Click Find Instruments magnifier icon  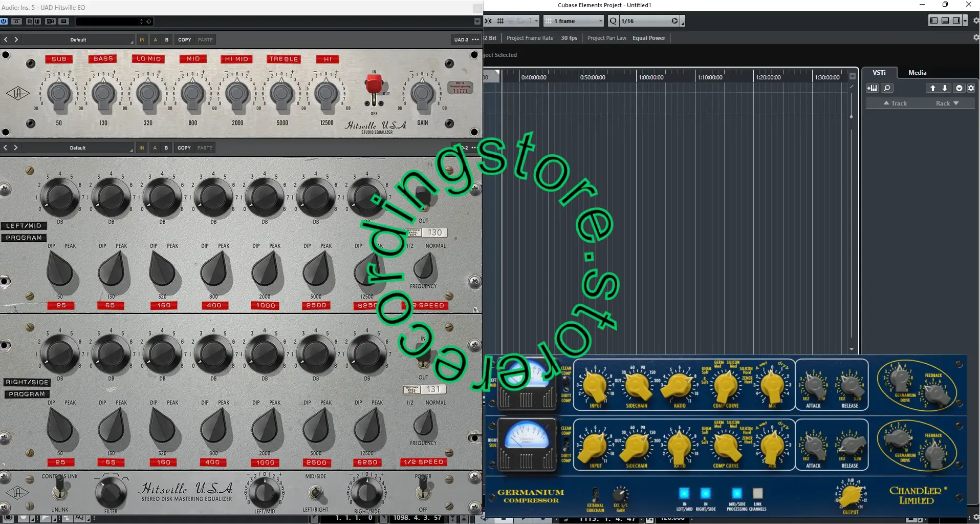(887, 88)
